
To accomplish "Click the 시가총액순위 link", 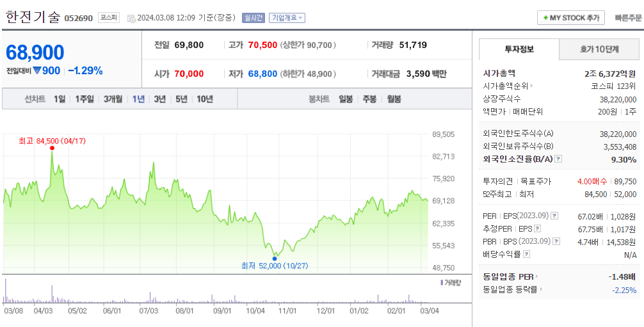I will pyautogui.click(x=506, y=86).
